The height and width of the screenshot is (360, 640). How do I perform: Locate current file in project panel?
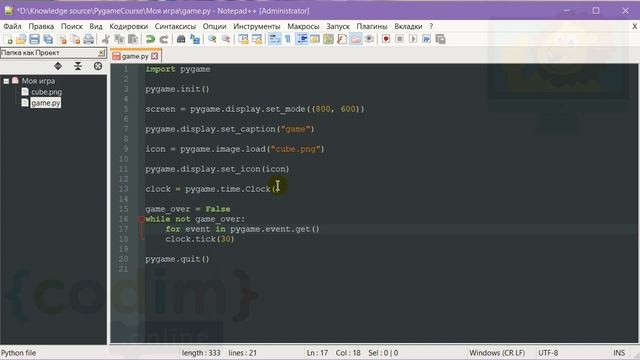pyautogui.click(x=98, y=66)
